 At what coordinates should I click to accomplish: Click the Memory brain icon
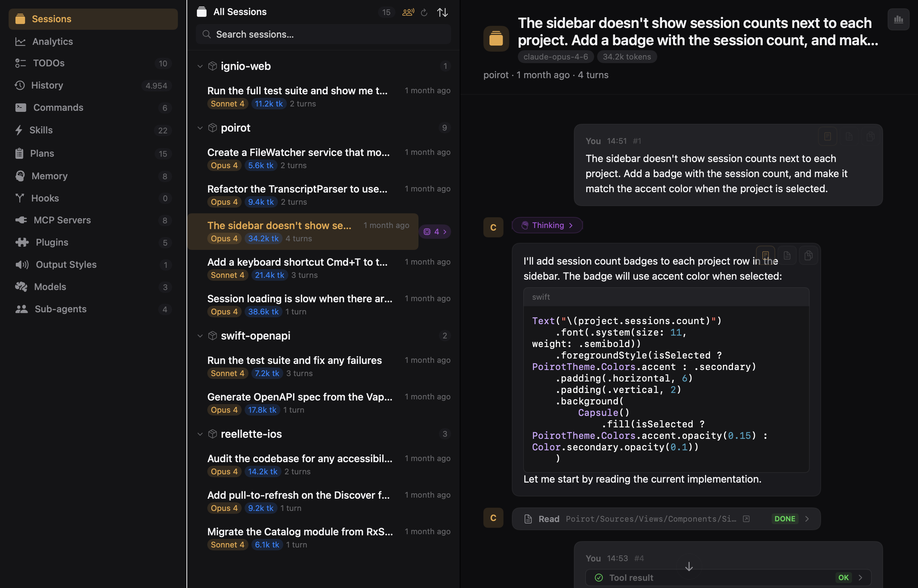pyautogui.click(x=20, y=176)
